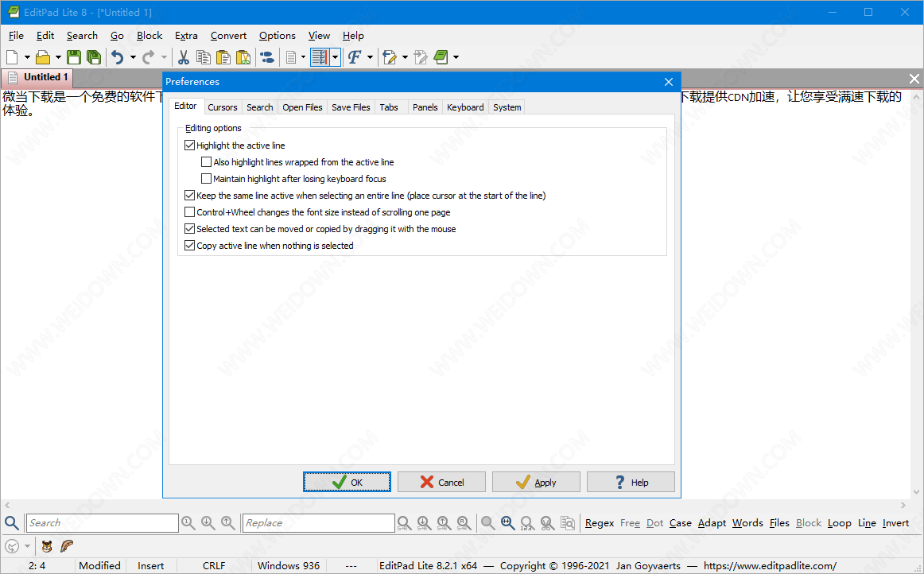Screen dimensions: 924x574
Task: Enable Control+Wheel changes the font size
Action: point(190,212)
